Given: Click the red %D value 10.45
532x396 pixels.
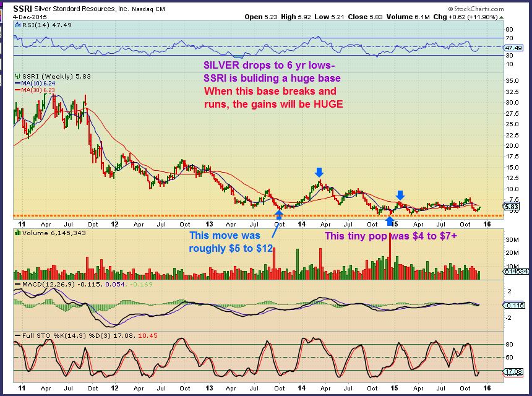Looking at the screenshot, I should 148,335.
